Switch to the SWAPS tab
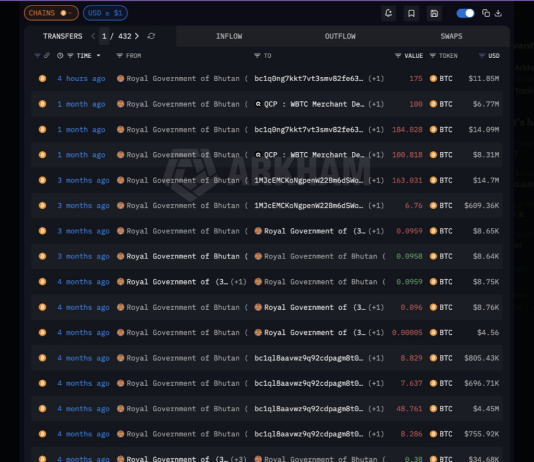The image size is (534, 462). click(x=451, y=36)
